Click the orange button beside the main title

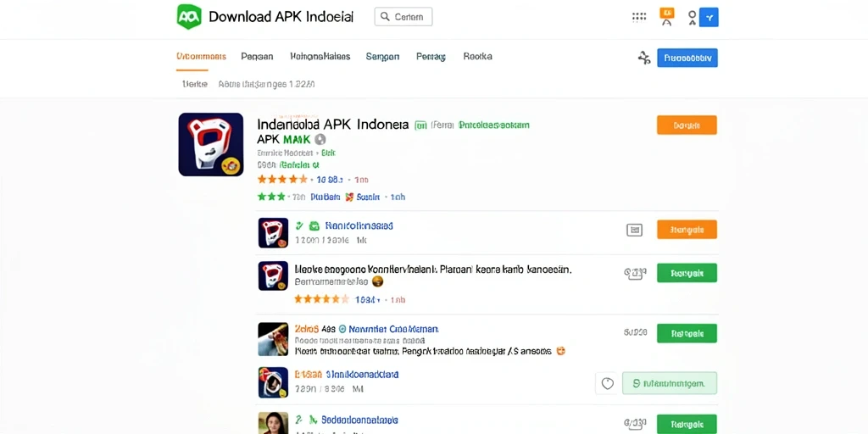(687, 125)
